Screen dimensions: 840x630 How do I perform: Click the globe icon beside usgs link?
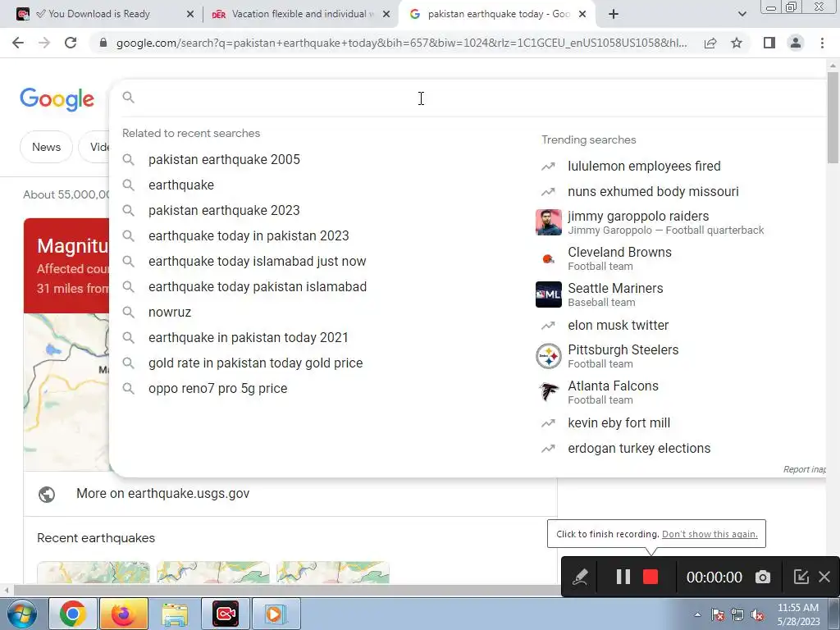[x=47, y=494]
